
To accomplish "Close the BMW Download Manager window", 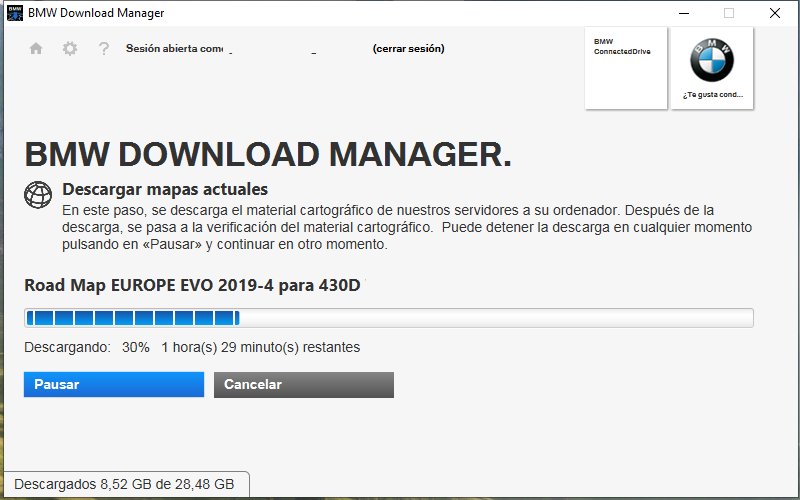I will (774, 13).
